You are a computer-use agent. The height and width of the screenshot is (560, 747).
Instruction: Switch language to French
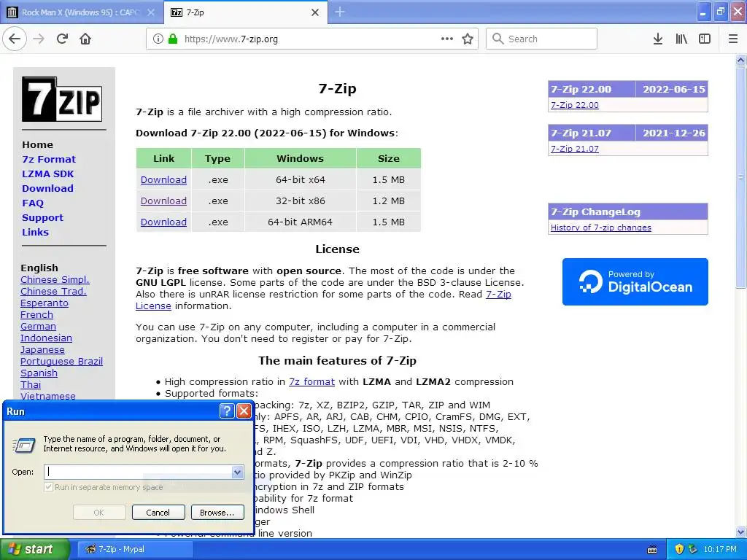pyautogui.click(x=36, y=314)
